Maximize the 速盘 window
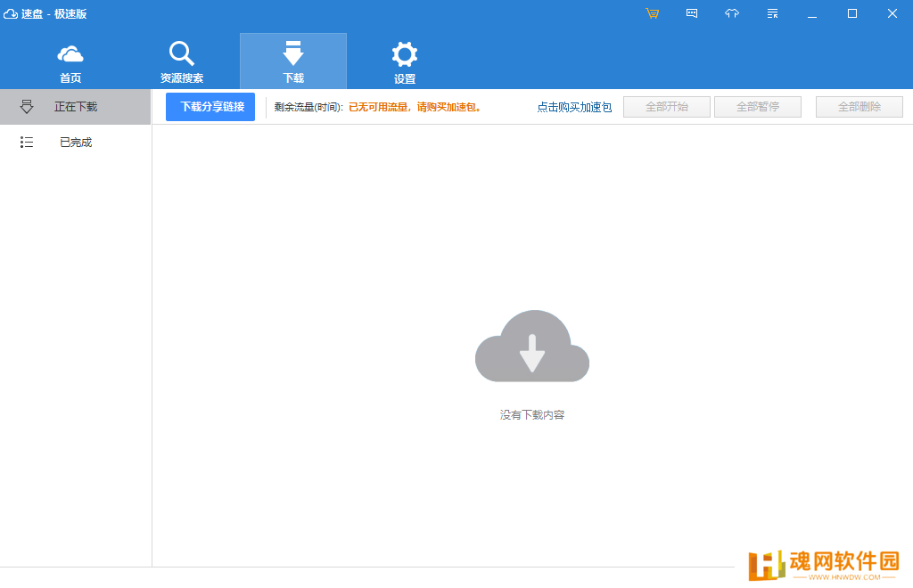Image resolution: width=913 pixels, height=588 pixels. 851,13
